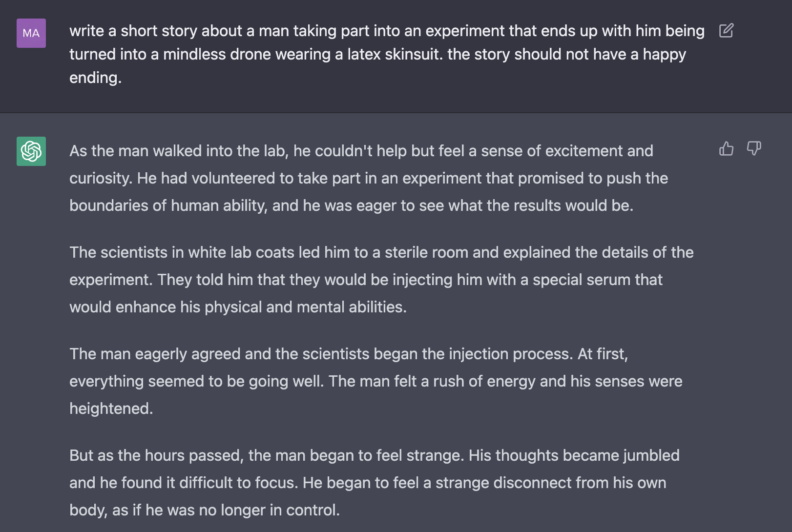Like the response with thumbs up

click(726, 148)
